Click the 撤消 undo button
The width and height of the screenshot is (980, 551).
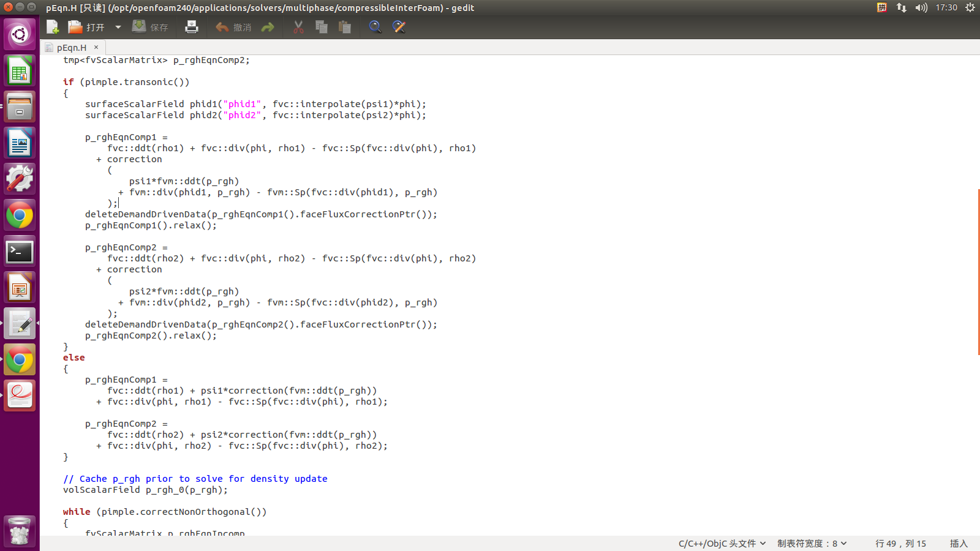click(233, 27)
